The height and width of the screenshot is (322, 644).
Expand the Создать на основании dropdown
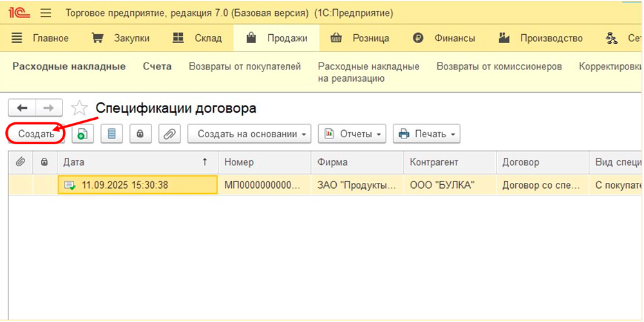[x=249, y=134]
